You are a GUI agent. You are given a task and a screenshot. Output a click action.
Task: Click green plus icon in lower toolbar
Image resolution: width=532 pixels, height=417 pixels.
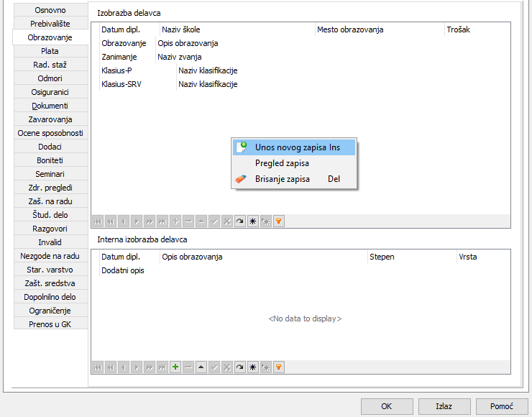pyautogui.click(x=175, y=367)
